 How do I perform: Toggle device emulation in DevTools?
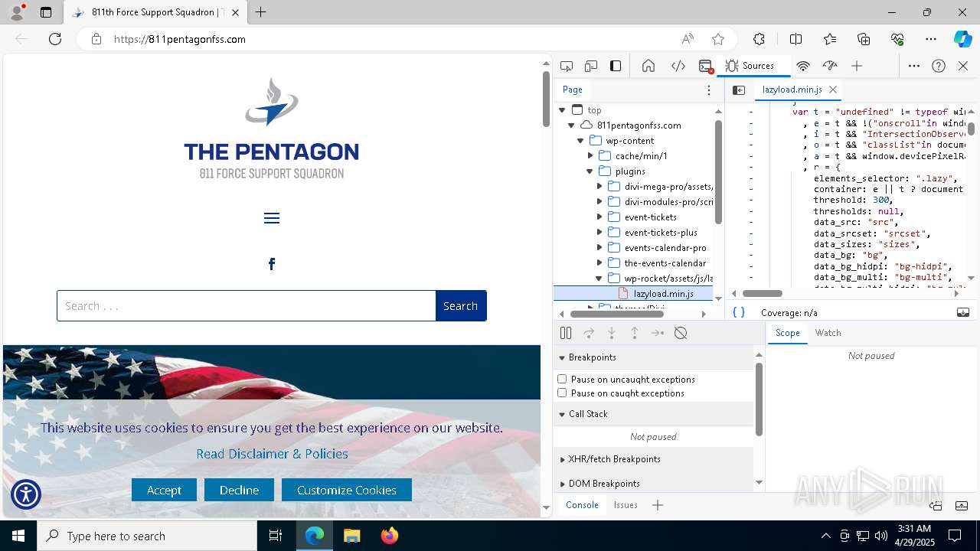(x=591, y=66)
